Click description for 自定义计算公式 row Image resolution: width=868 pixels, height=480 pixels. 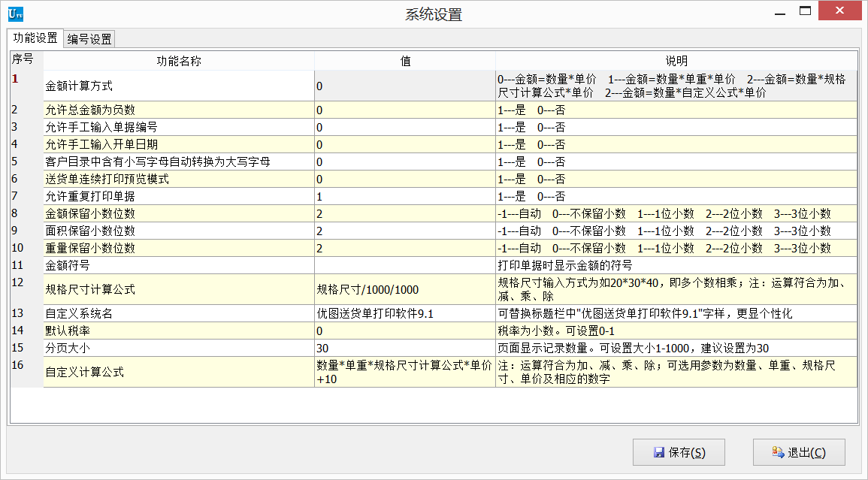click(676, 372)
